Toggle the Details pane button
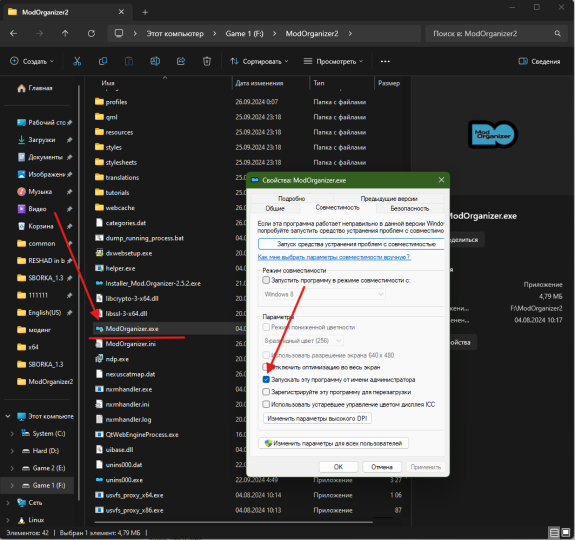 [539, 61]
